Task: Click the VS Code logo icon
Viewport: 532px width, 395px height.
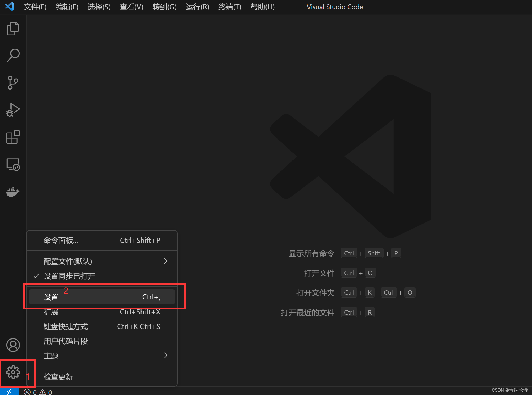Action: tap(10, 6)
